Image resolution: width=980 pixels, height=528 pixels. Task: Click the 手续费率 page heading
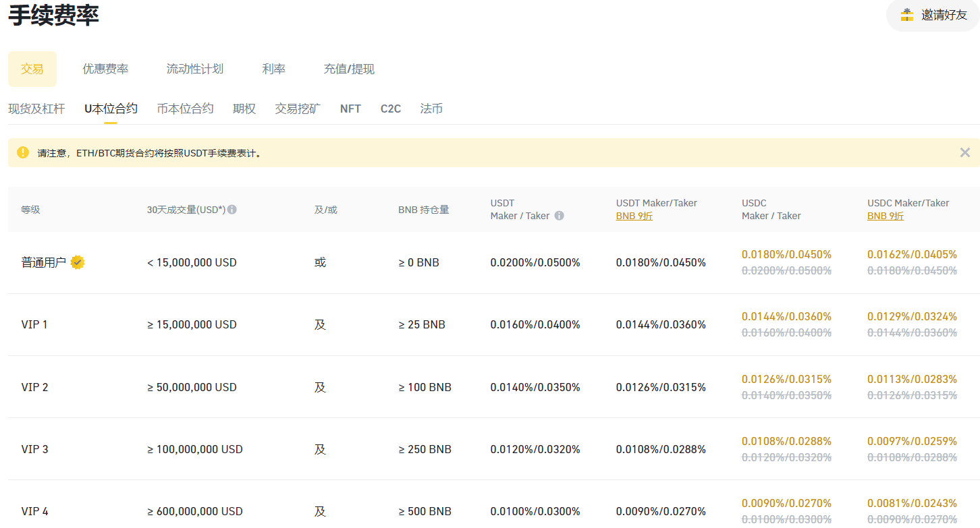click(53, 15)
